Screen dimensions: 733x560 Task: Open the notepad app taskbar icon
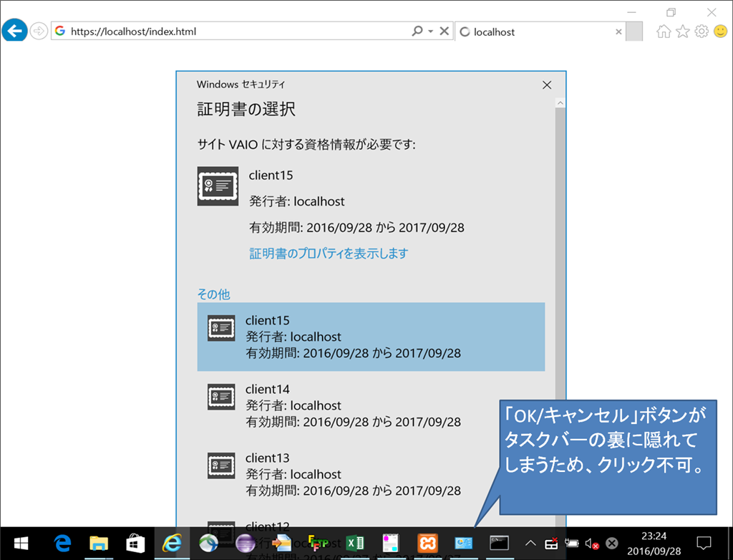pyautogui.click(x=391, y=543)
